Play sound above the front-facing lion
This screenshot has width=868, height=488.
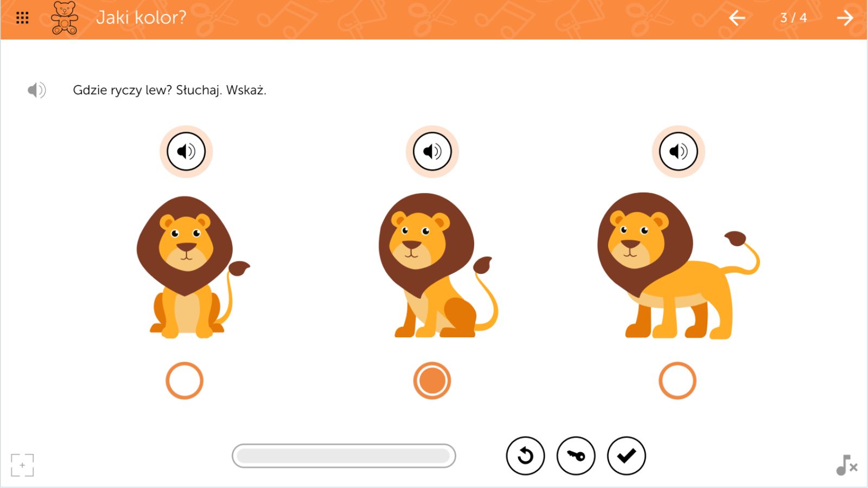[x=186, y=151]
